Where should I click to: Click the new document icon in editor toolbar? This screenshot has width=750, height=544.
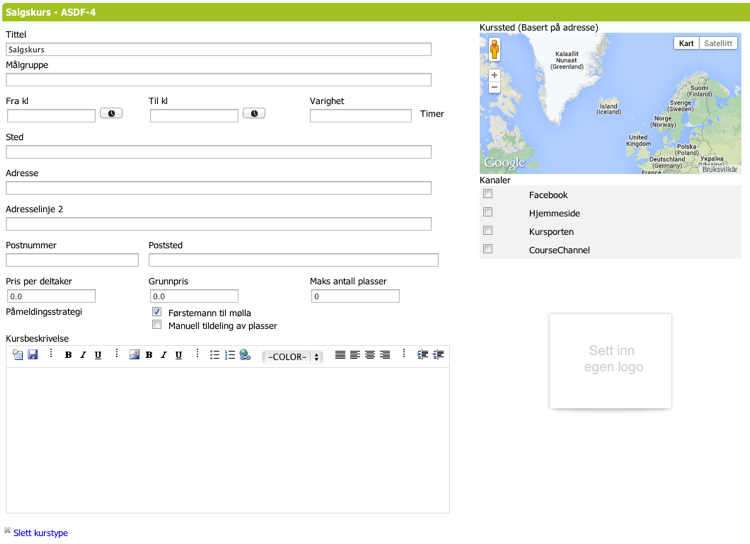tap(18, 355)
